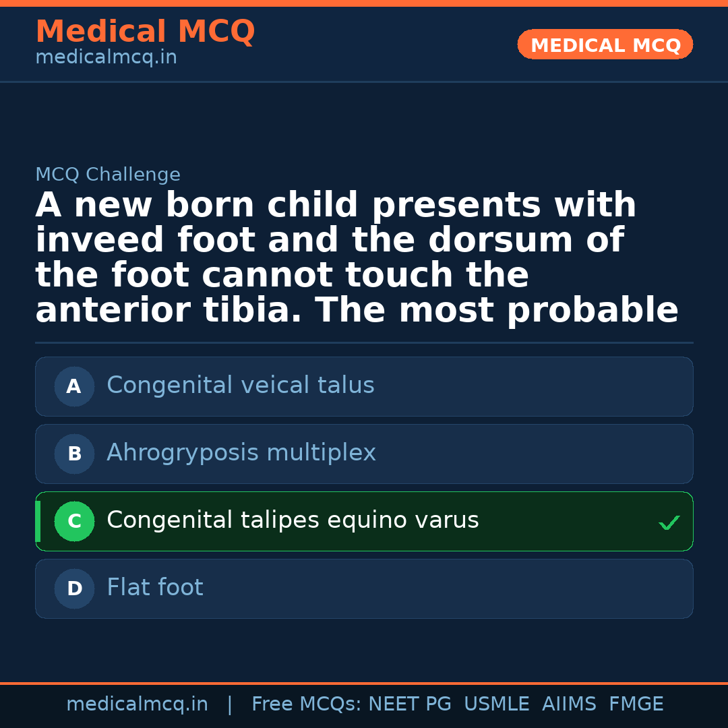Click 'Free MCQs:' text in footer
The width and height of the screenshot is (728, 728).
pyautogui.click(x=307, y=704)
